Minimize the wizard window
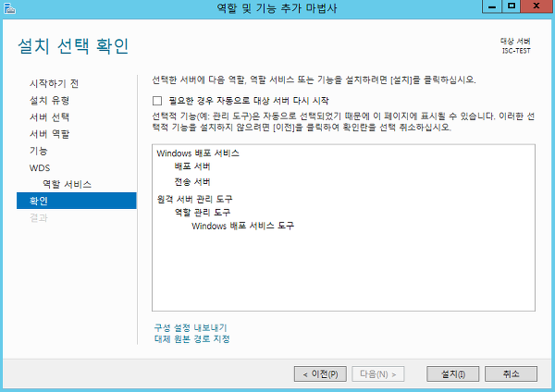The image size is (555, 392). [492, 6]
